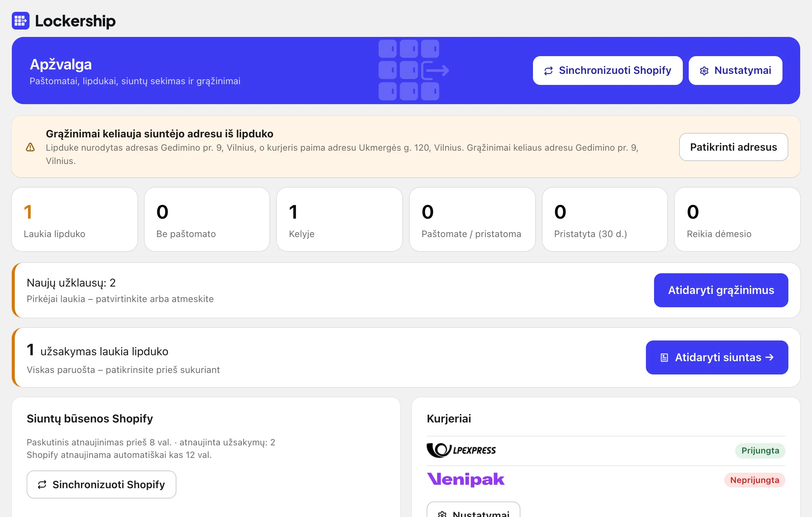Image resolution: width=812 pixels, height=517 pixels.
Task: Click the LP Express courier logo
Action: coord(461,450)
